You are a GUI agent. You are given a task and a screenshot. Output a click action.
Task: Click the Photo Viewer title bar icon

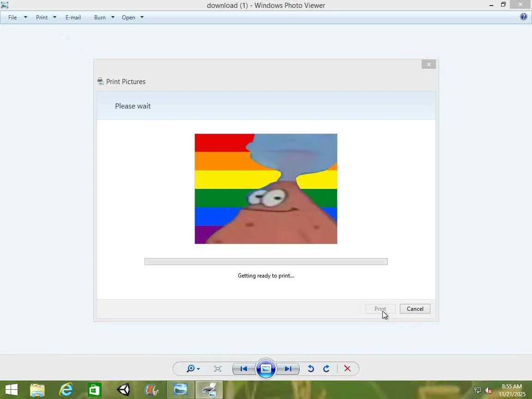click(5, 5)
